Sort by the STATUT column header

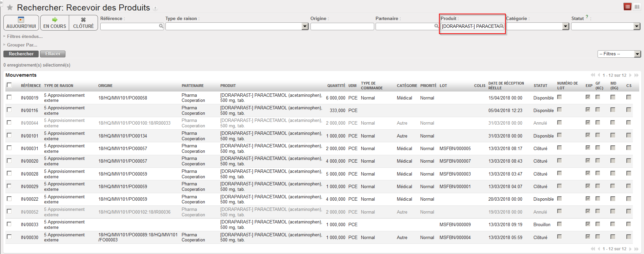pos(540,86)
